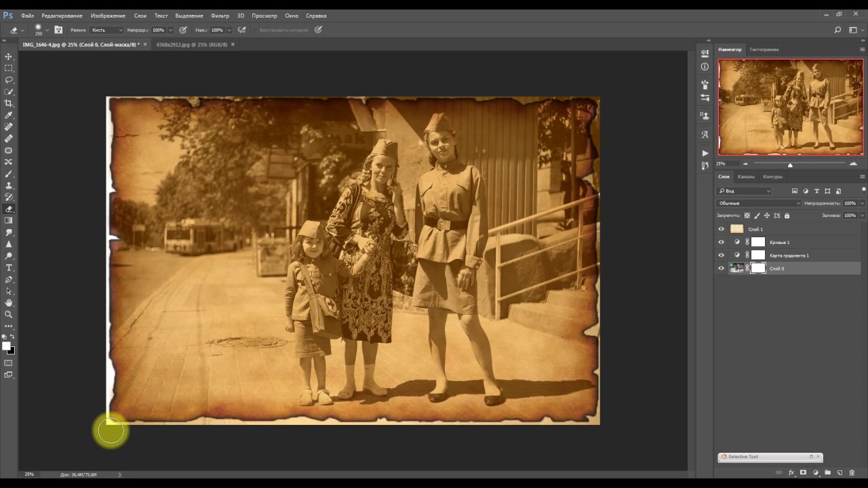Filter layers by type layers icon
This screenshot has width=868, height=488.
(x=816, y=191)
